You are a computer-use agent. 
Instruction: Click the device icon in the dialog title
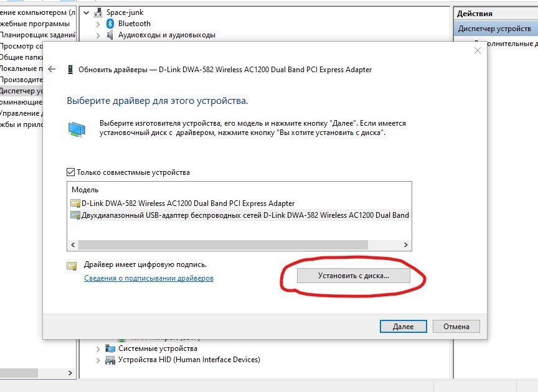(70, 70)
